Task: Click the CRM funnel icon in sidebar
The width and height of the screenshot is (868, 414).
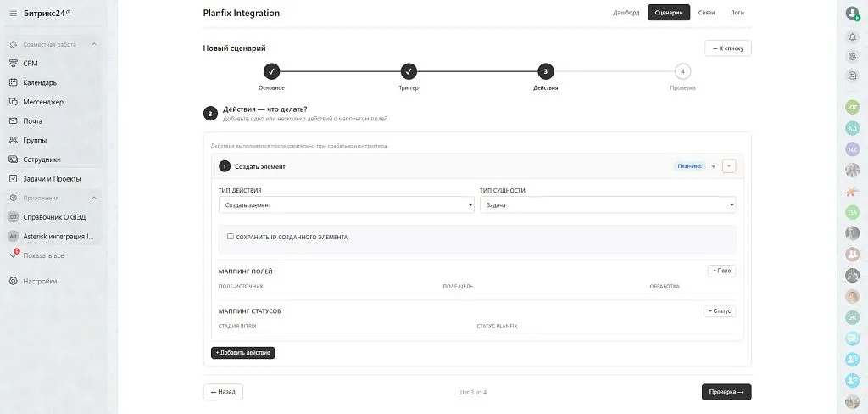Action: [x=14, y=63]
